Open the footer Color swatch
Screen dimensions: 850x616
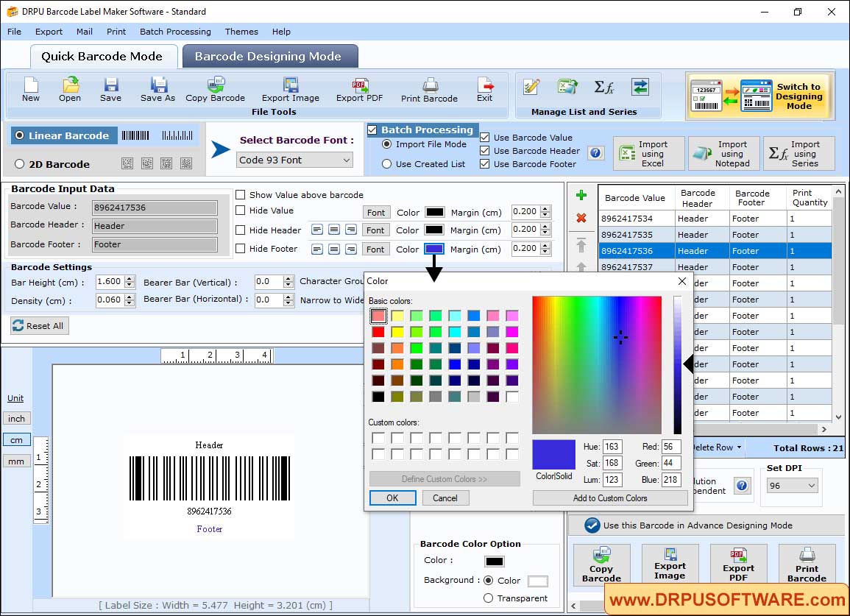point(433,249)
